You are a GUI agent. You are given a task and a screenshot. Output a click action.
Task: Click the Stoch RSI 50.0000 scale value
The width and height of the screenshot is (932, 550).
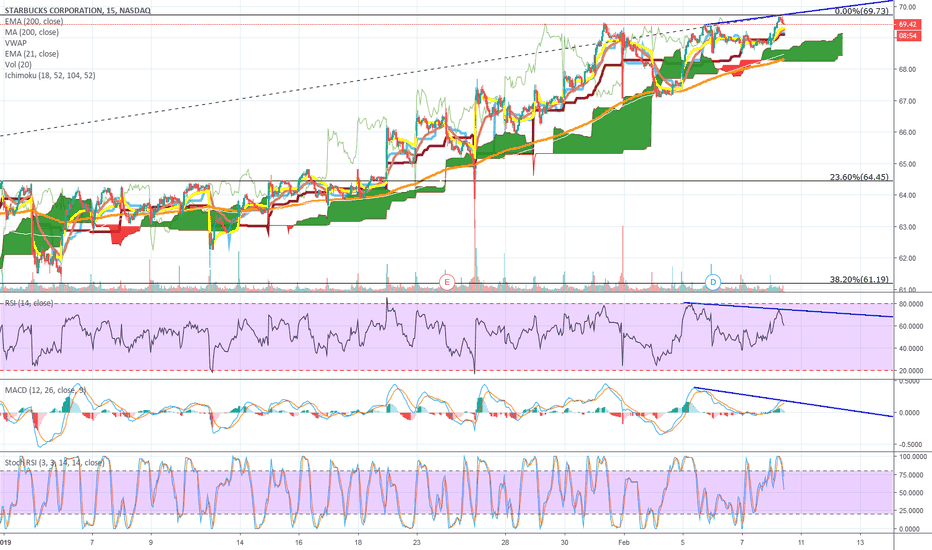(x=910, y=493)
